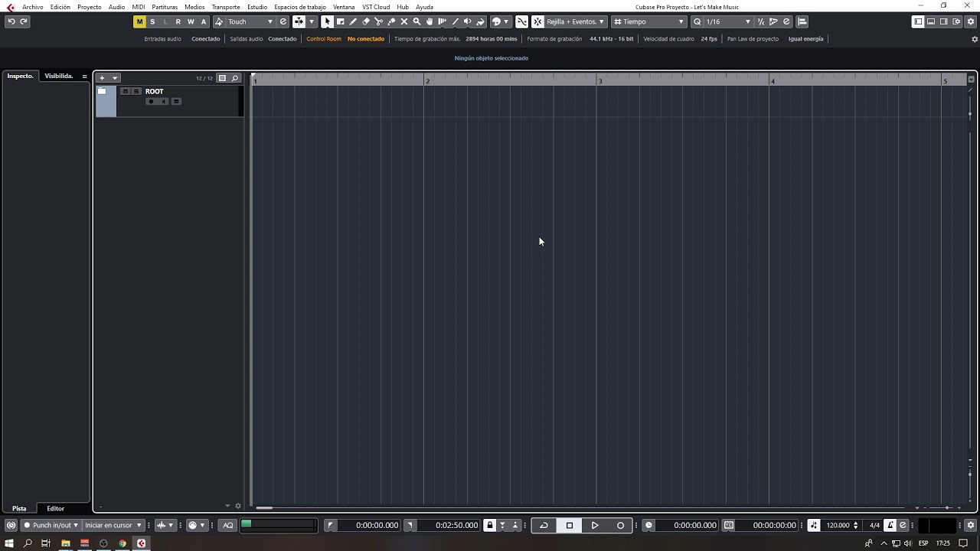Toggle global Mute M button
The image size is (980, 551).
point(139,21)
